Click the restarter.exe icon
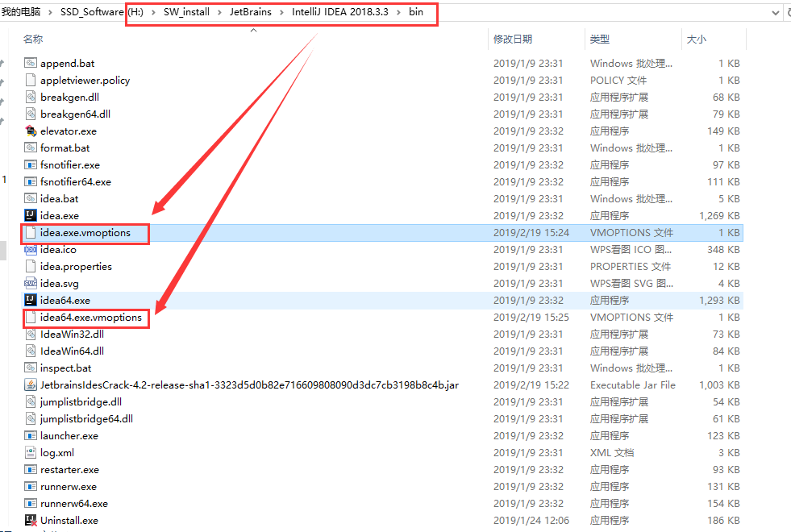The width and height of the screenshot is (791, 532). click(x=31, y=469)
